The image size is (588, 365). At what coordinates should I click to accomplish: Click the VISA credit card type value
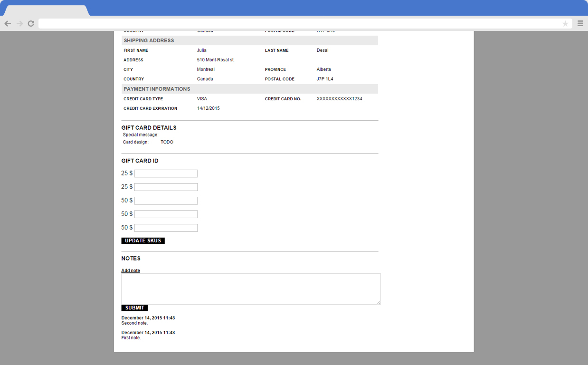(x=202, y=98)
